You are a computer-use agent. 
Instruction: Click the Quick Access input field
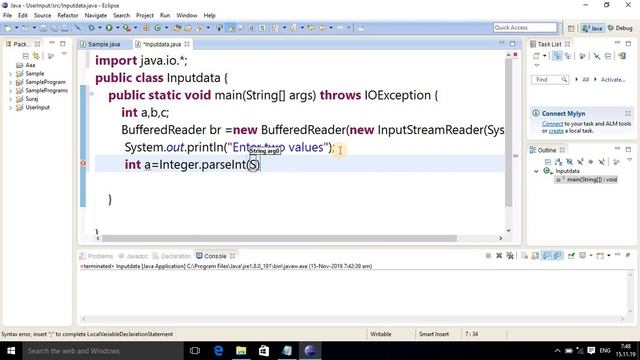525,27
